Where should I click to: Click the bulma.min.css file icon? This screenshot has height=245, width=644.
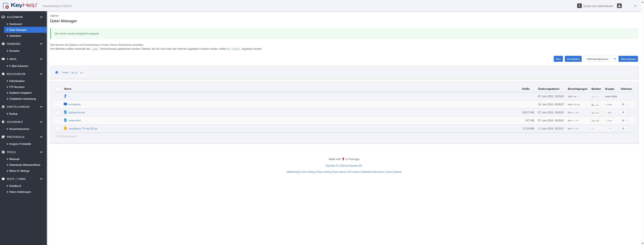pyautogui.click(x=65, y=112)
